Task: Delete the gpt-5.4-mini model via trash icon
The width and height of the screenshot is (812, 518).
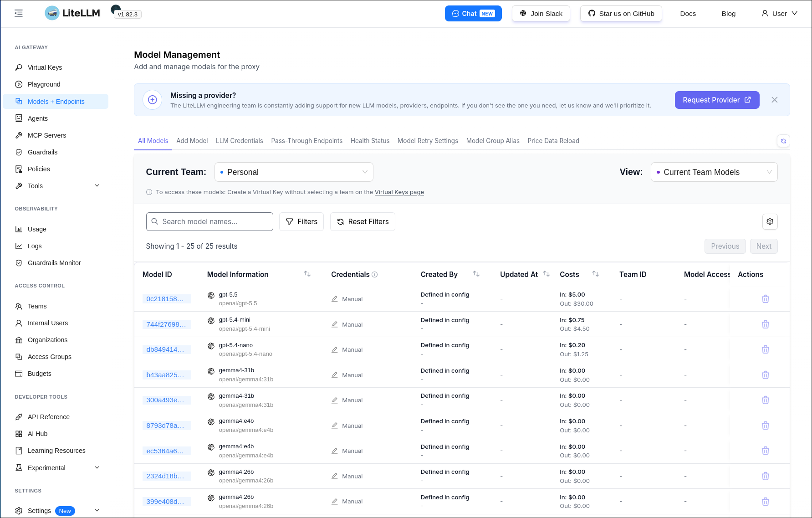Action: coord(765,324)
